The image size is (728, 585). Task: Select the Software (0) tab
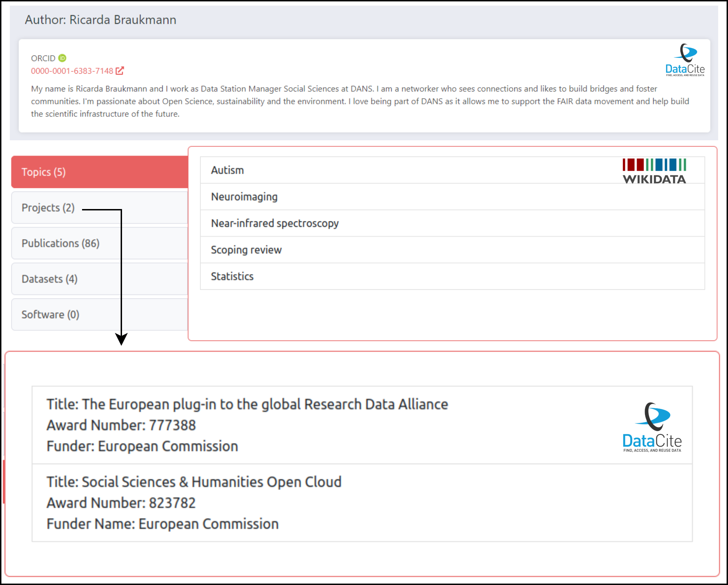(50, 315)
